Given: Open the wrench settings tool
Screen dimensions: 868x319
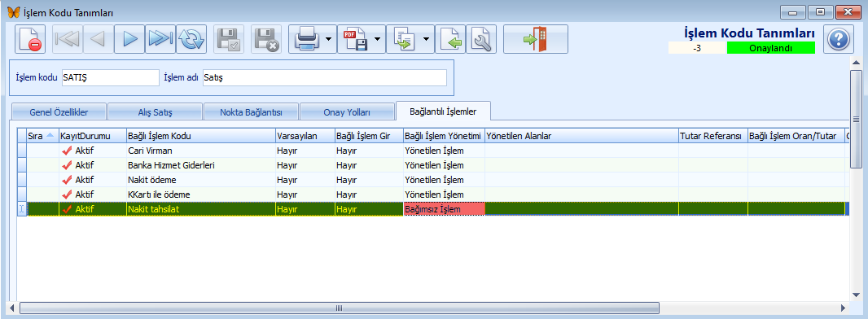Looking at the screenshot, I should [x=481, y=39].
